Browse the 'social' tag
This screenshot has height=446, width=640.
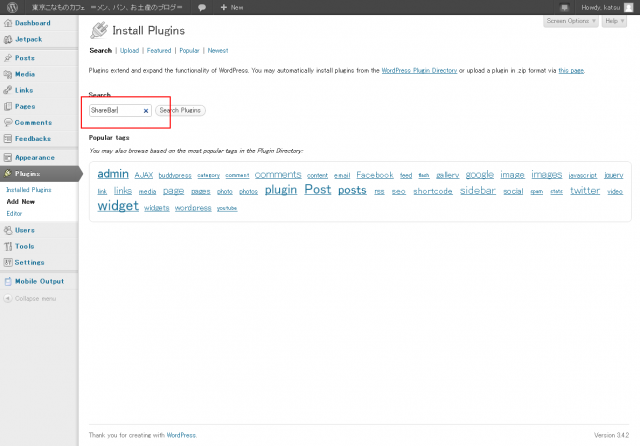(x=513, y=191)
